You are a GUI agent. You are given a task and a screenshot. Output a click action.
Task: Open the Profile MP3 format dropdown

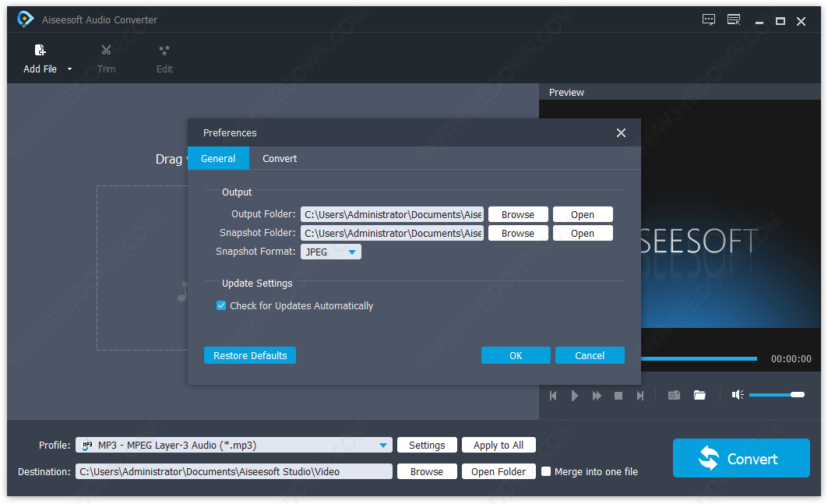[x=234, y=446]
